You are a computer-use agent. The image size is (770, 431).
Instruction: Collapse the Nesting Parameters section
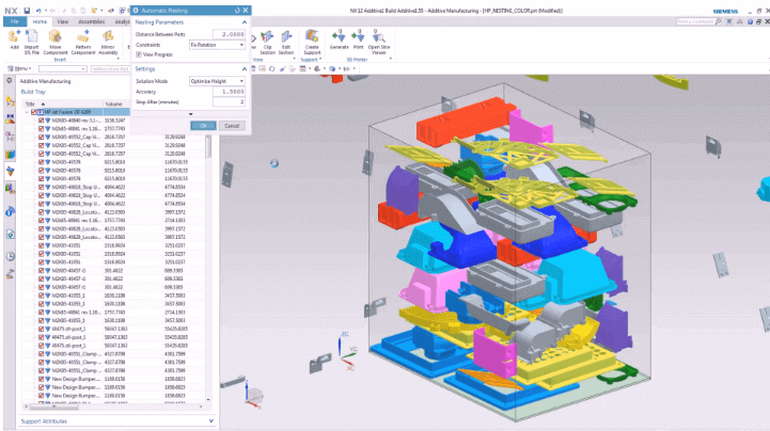coord(244,22)
